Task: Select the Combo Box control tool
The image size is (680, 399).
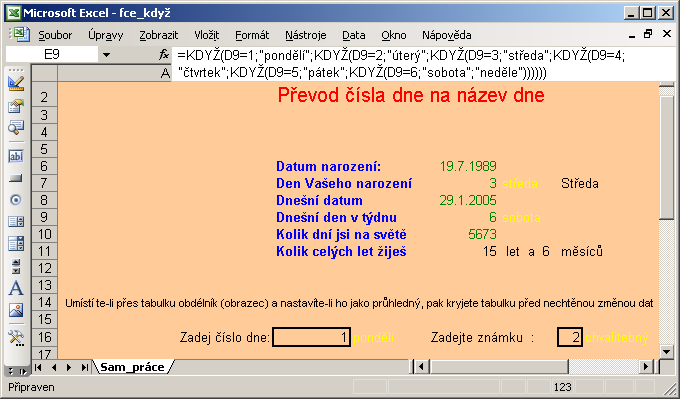Action: (16, 243)
